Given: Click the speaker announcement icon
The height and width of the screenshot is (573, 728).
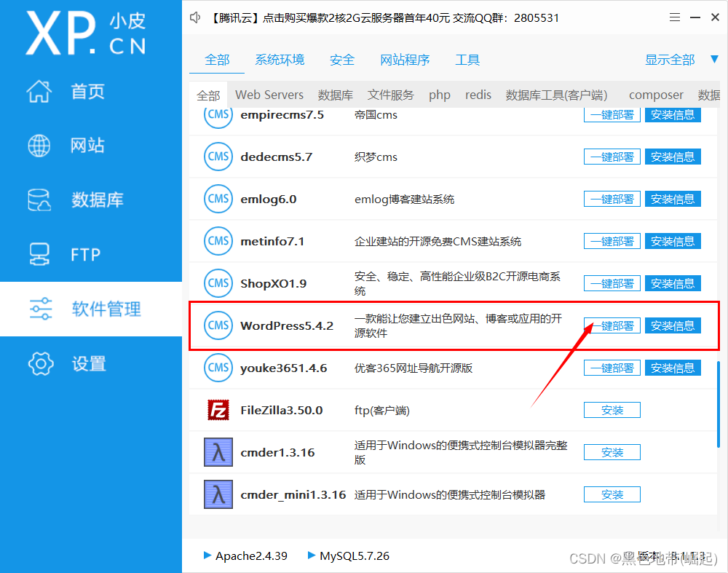Looking at the screenshot, I should tap(195, 18).
